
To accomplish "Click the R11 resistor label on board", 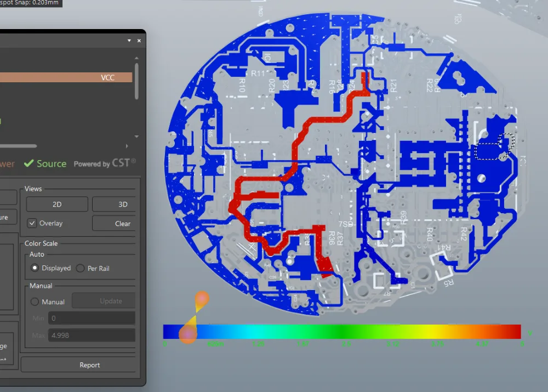I will [258, 73].
